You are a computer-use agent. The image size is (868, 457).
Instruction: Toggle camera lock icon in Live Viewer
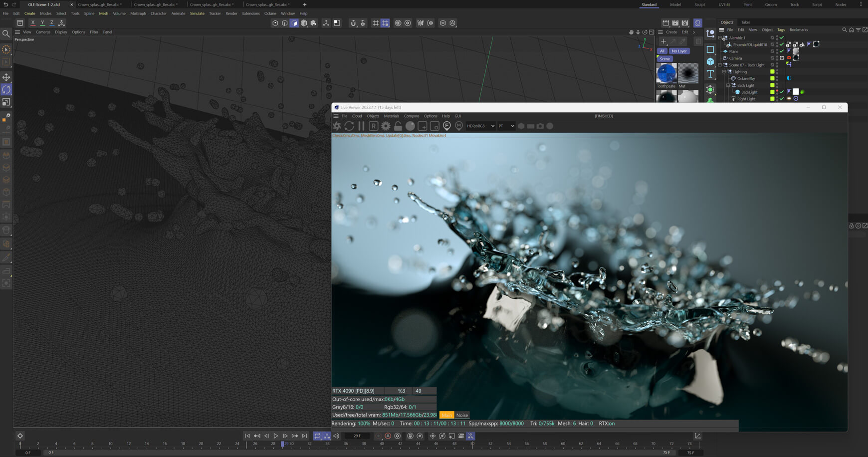point(398,126)
